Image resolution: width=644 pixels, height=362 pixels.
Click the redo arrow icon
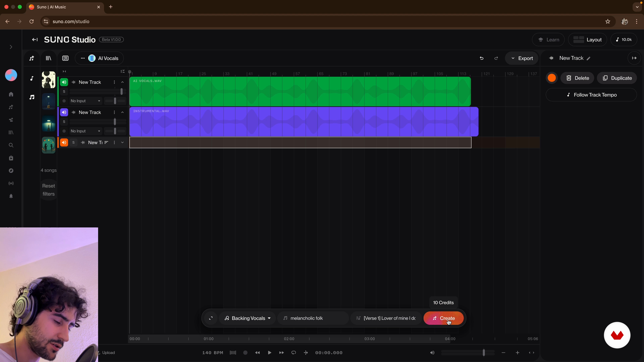click(496, 58)
